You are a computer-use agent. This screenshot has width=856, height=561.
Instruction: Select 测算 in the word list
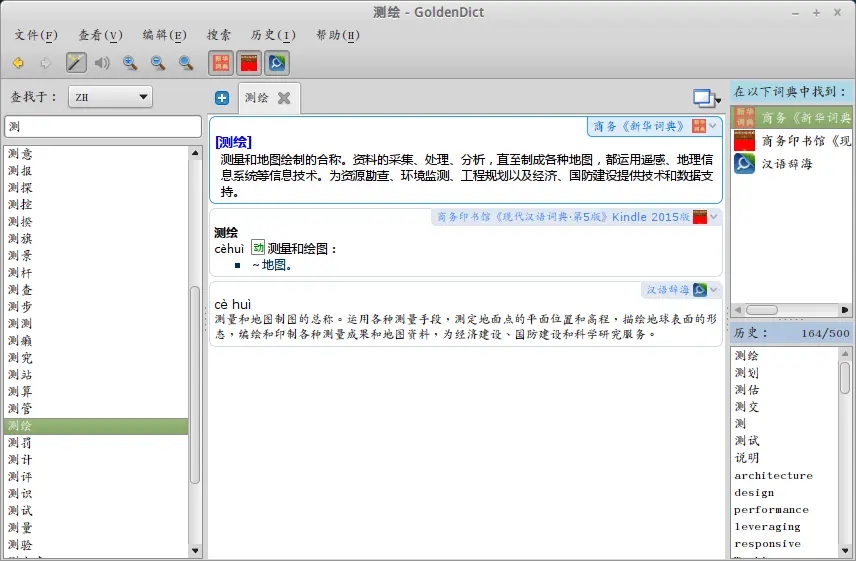point(96,392)
